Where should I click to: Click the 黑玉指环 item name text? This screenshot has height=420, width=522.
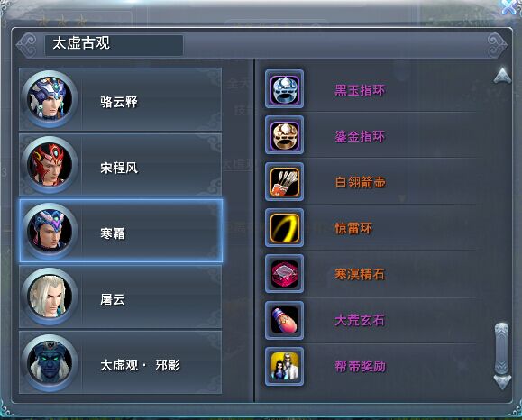[360, 90]
